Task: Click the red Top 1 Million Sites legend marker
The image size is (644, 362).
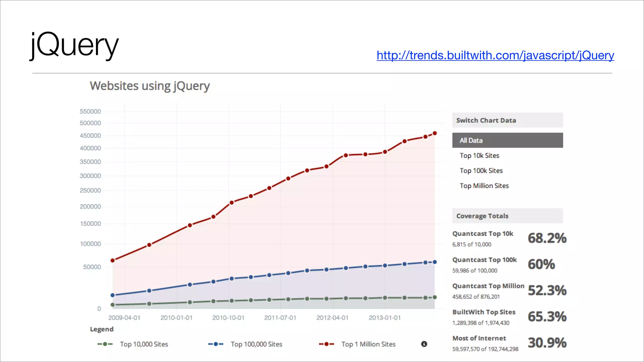Action: (326, 344)
